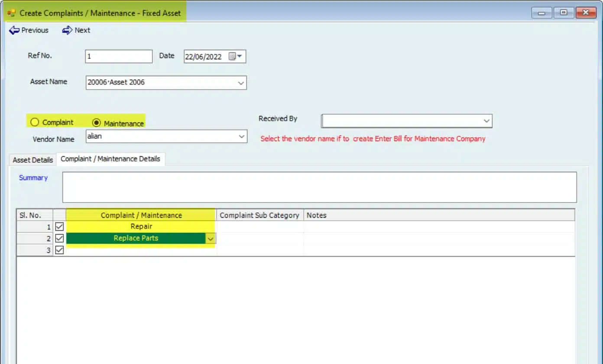This screenshot has height=364, width=603.
Task: Click the Next arrow icon
Action: pyautogui.click(x=67, y=30)
